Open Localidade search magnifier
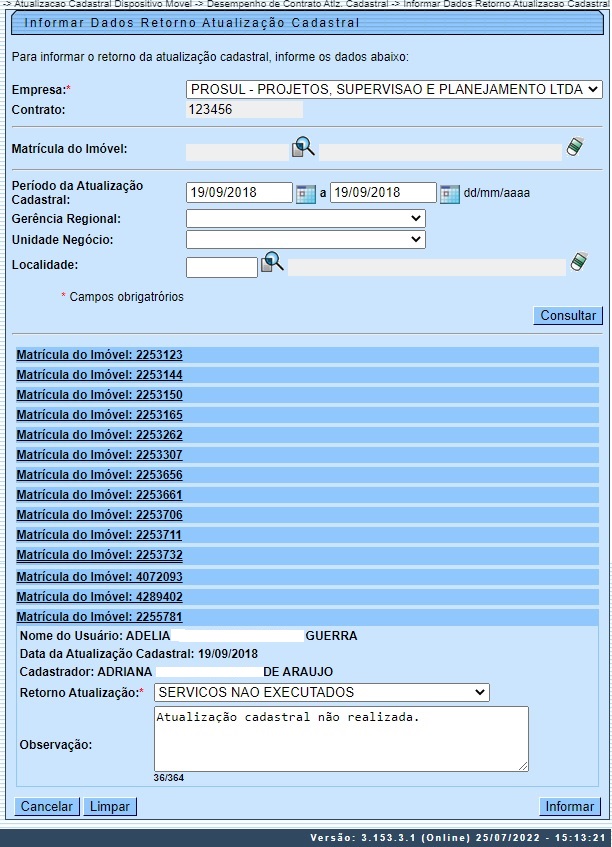612x847 pixels. pyautogui.click(x=272, y=262)
